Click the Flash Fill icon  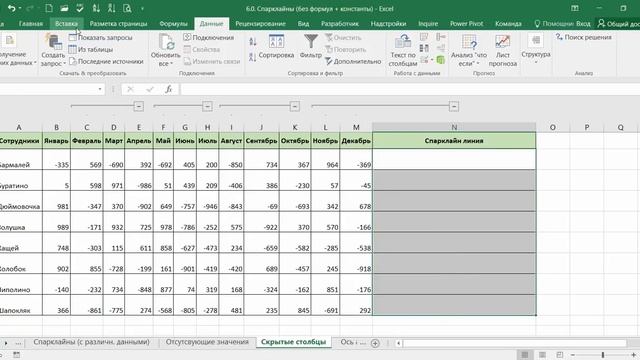point(424,38)
